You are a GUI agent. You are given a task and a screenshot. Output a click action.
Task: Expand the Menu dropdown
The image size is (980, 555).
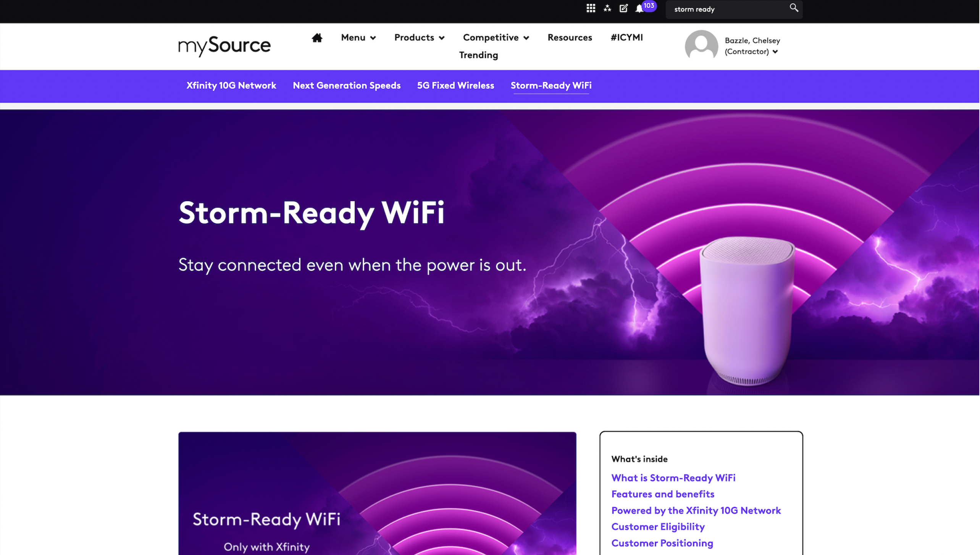(x=358, y=38)
